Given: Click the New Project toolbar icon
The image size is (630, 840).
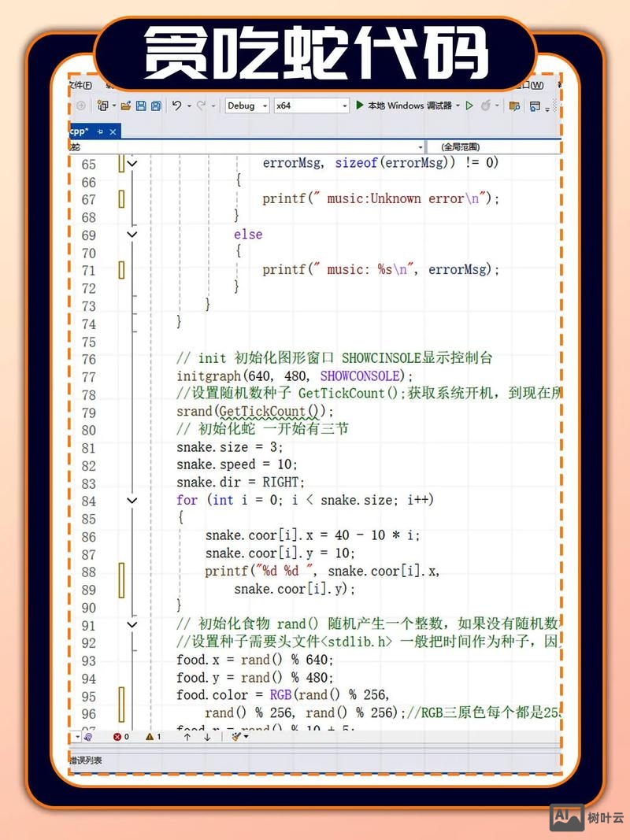Looking at the screenshot, I should (102, 105).
